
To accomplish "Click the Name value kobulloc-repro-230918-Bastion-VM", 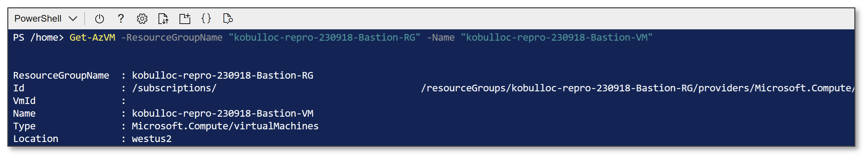I will (223, 113).
